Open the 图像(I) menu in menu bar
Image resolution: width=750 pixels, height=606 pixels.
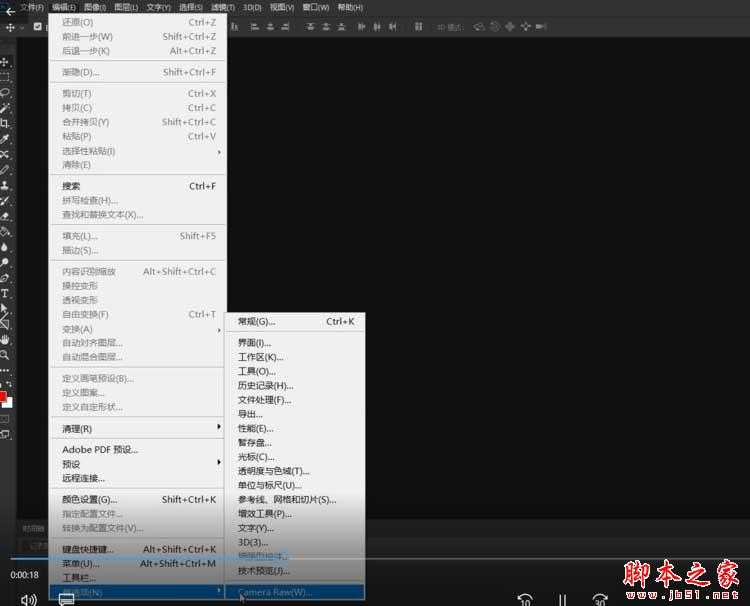(95, 7)
